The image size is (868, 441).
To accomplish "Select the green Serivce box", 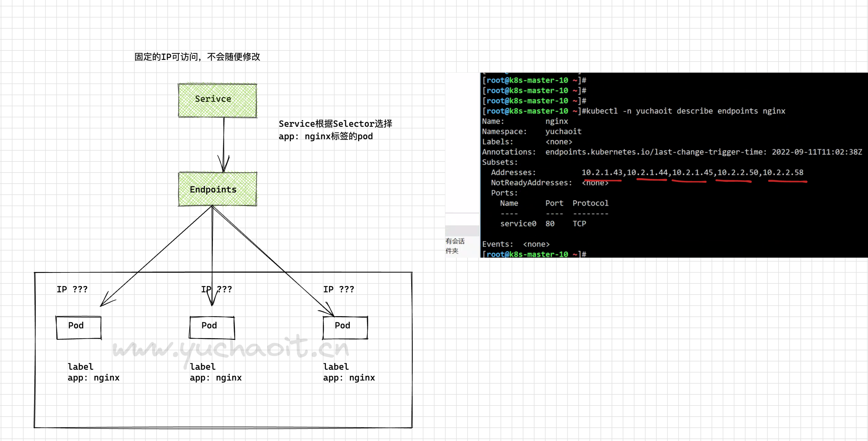I will [217, 100].
